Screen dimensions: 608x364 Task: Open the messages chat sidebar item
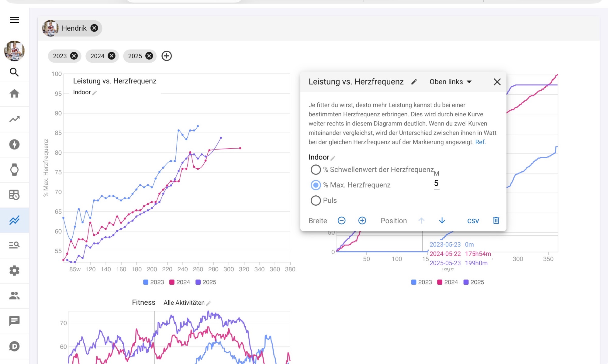click(x=14, y=321)
